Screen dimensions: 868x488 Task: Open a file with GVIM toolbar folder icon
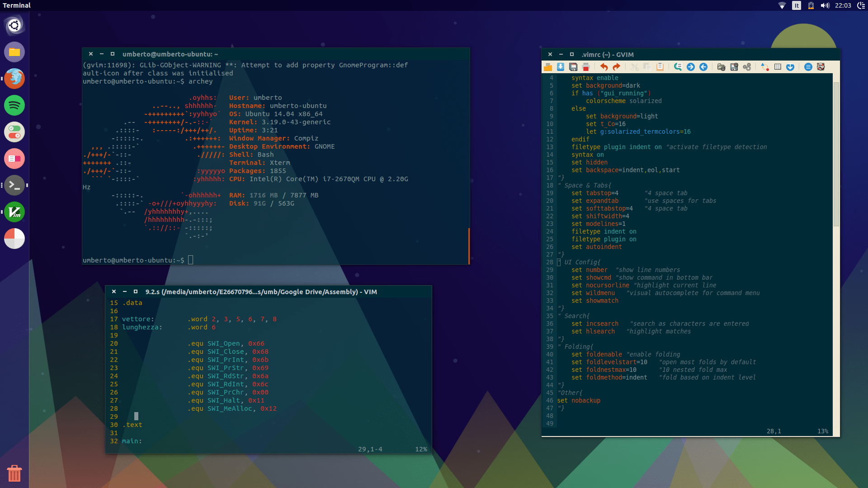click(x=548, y=67)
